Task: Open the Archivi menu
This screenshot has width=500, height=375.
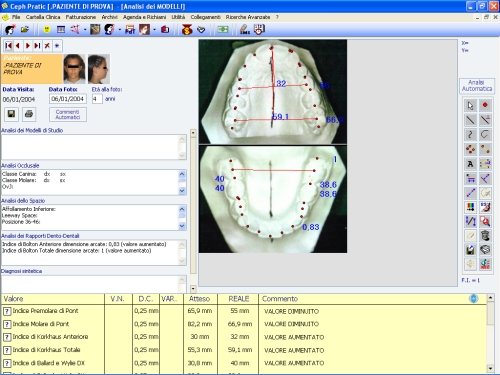Action: [x=110, y=17]
